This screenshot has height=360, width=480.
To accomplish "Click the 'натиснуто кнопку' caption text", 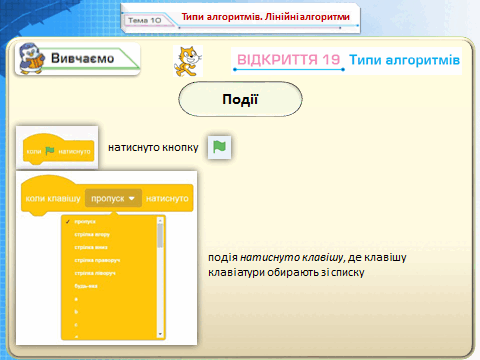I will click(x=153, y=148).
